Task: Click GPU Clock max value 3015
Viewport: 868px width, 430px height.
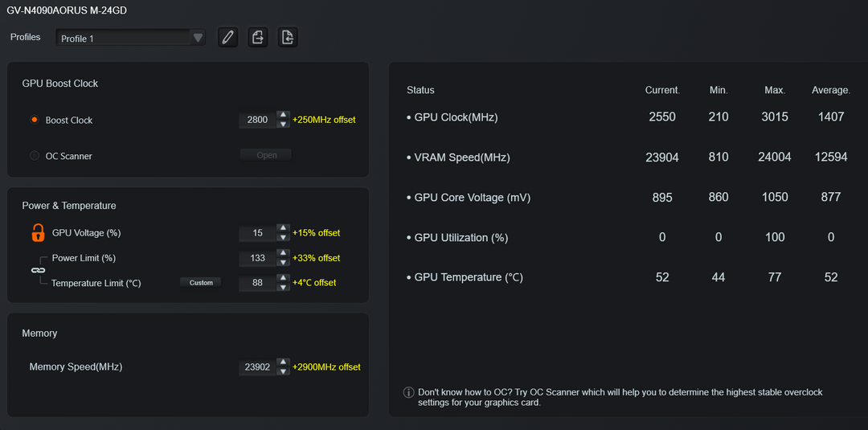Action: pos(775,117)
